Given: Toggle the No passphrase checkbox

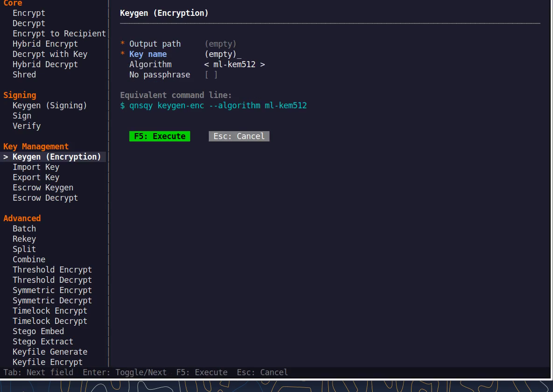Looking at the screenshot, I should (211, 74).
